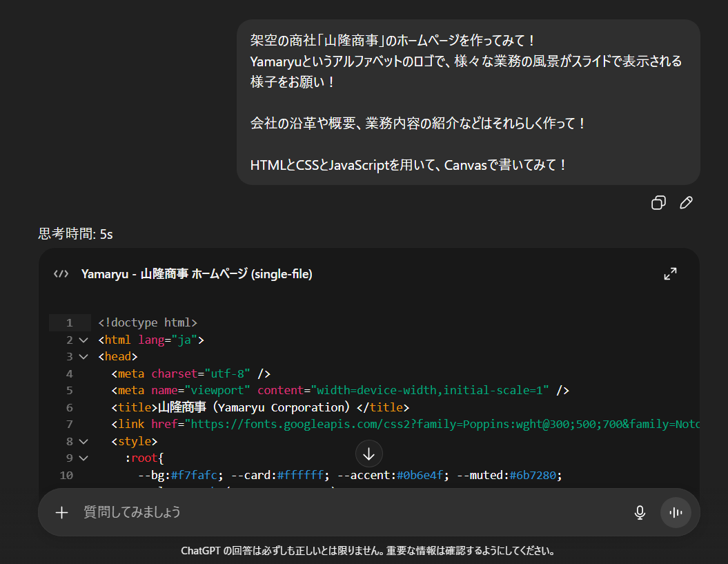Jump to bottom with down-arrow button
The image size is (728, 564).
click(x=368, y=454)
